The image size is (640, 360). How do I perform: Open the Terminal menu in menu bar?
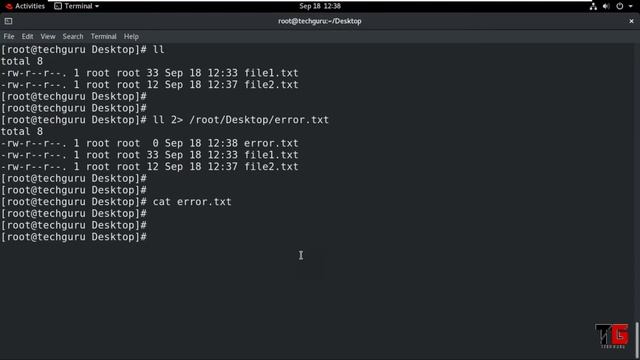coord(103,36)
